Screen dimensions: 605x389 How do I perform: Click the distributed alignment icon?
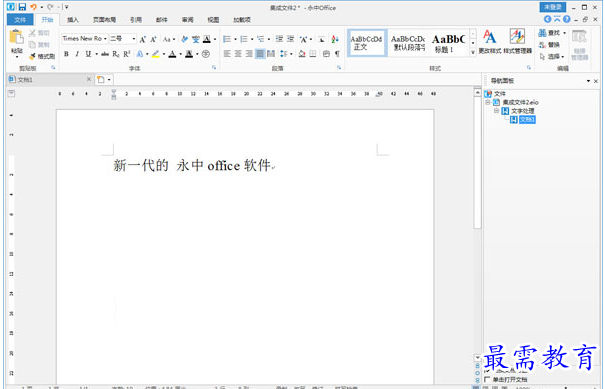(271, 54)
